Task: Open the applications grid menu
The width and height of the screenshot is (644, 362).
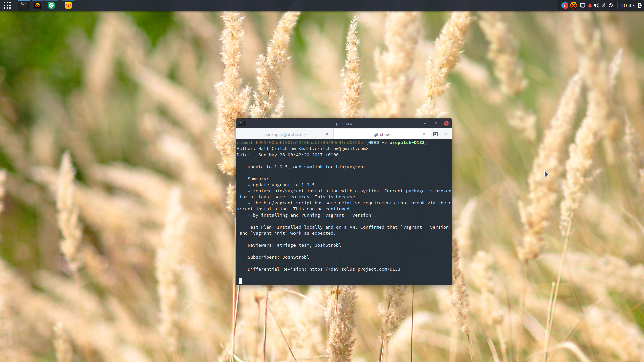Action: click(x=7, y=5)
